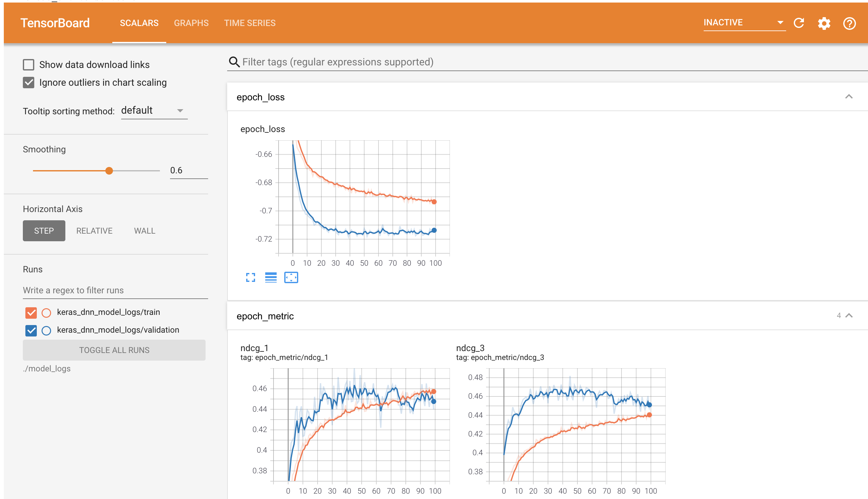Disable Ignore outliers in chart scaling
Screen dimensions: 868x499
coord(29,82)
